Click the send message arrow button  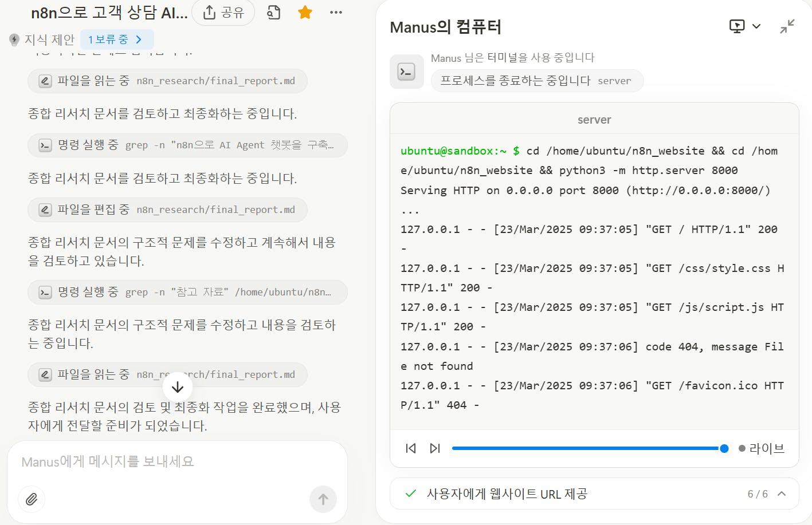[x=323, y=499]
